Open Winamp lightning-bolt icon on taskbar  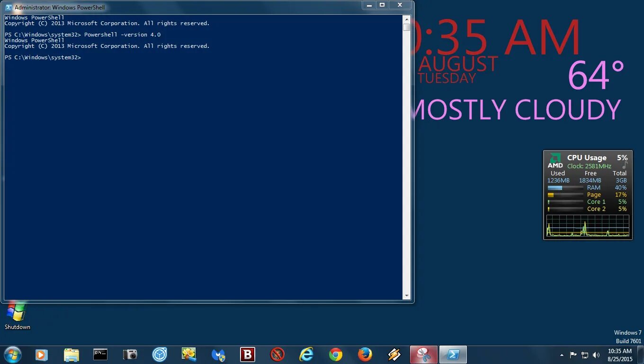pyautogui.click(x=394, y=354)
